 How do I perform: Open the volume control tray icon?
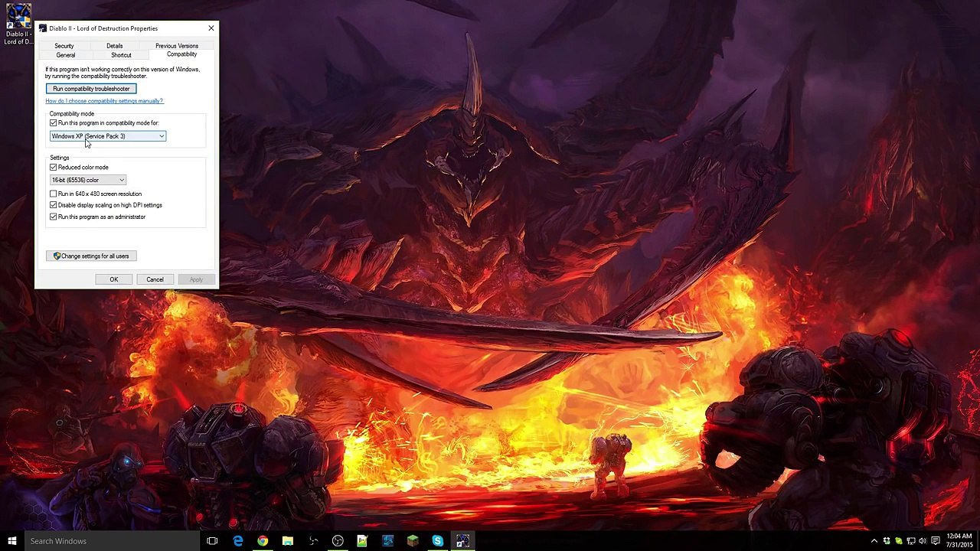923,541
